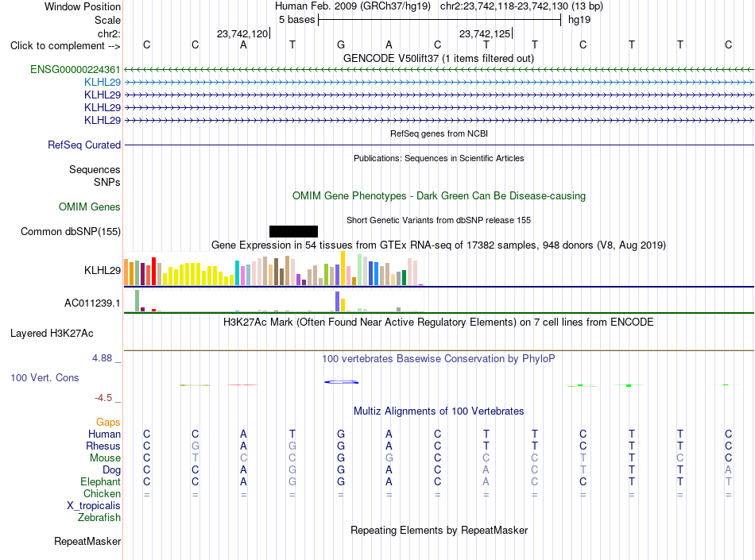Click Short Genetic Variants from dbSNP title
The image size is (755, 560).
[439, 220]
